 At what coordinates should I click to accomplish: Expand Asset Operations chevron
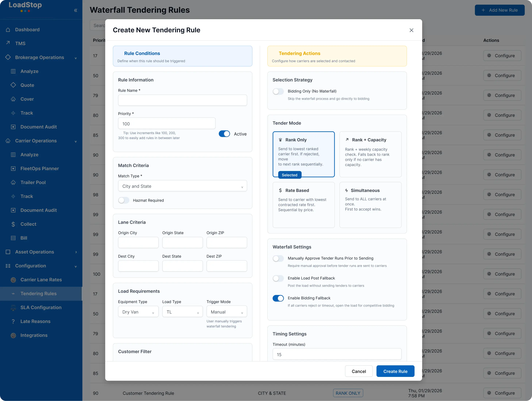[76, 252]
